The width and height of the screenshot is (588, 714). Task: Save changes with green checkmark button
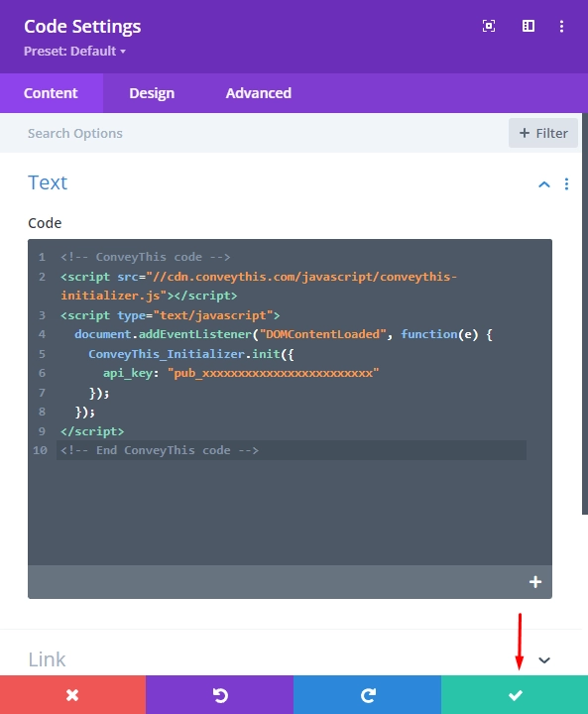coord(515,695)
